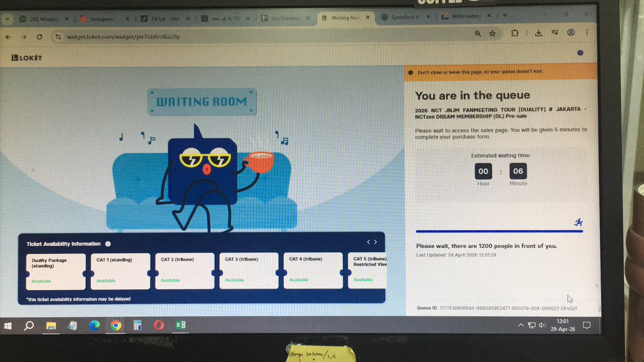
Task: Open the network icon in system tray
Action: (x=532, y=326)
